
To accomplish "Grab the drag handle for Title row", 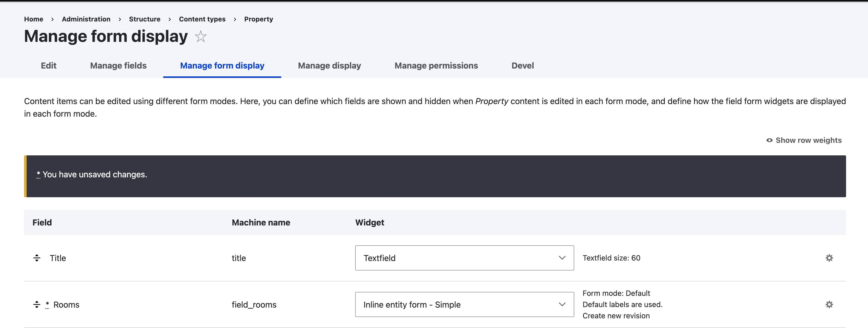I will (x=37, y=258).
